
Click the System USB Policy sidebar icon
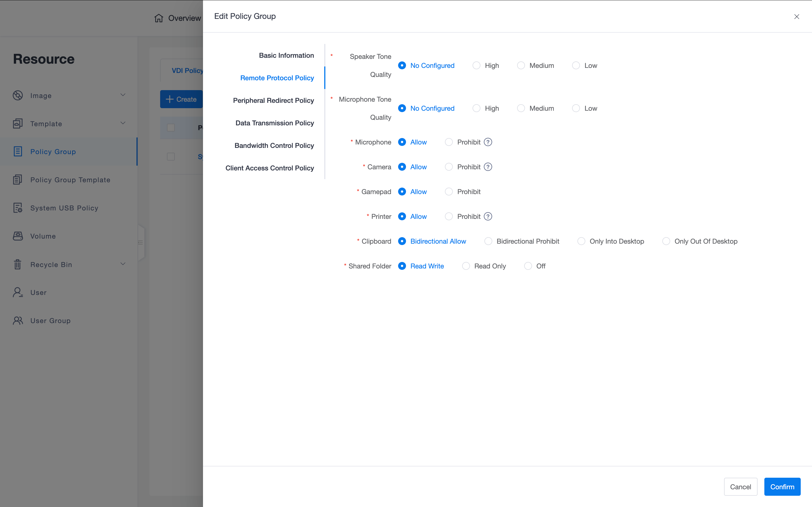pos(18,208)
